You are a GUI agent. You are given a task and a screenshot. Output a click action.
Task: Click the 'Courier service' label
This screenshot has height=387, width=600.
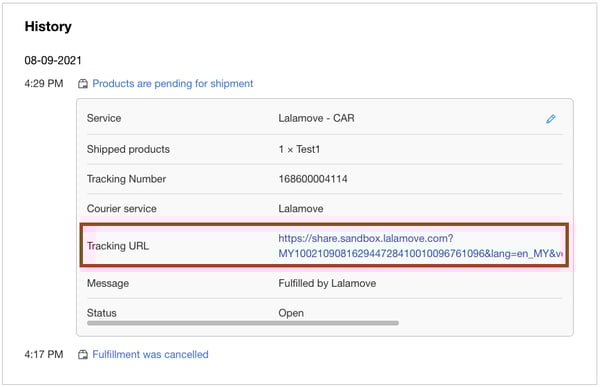click(x=121, y=209)
